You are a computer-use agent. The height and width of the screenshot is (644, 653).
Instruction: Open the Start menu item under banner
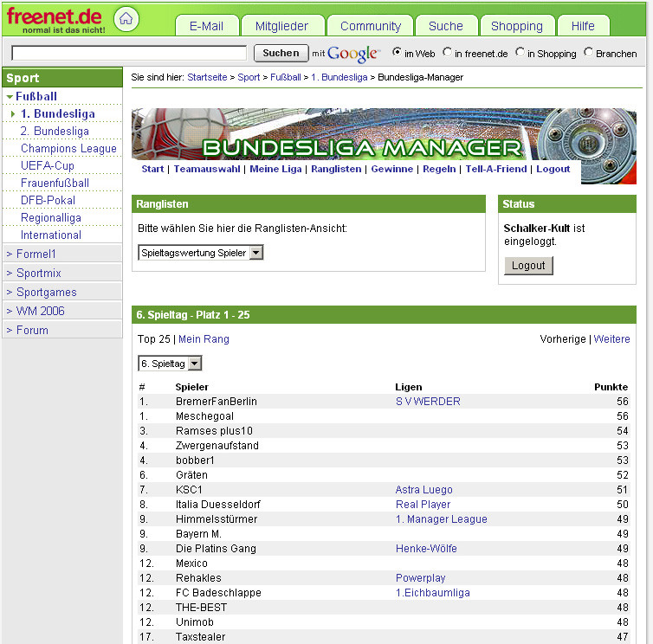(x=152, y=169)
